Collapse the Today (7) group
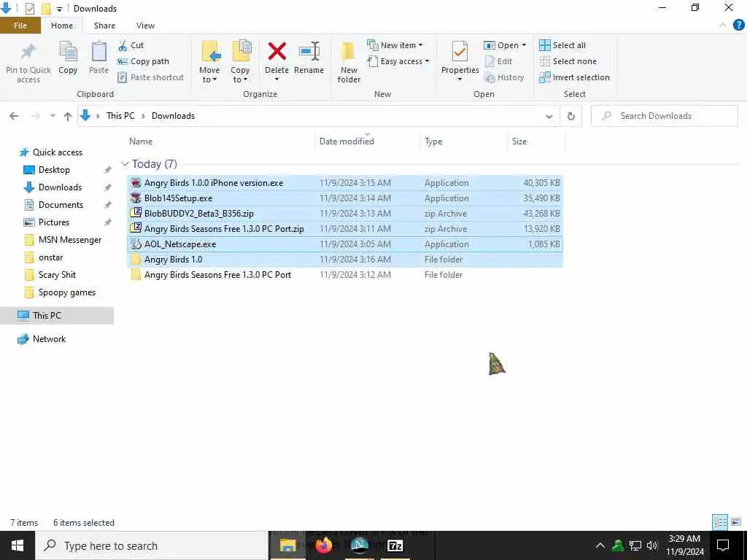 (125, 164)
